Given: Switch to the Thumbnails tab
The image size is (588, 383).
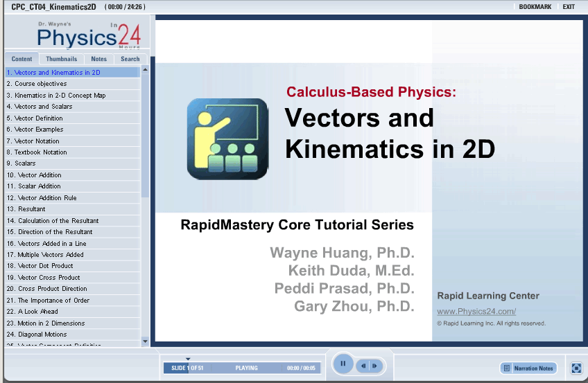Looking at the screenshot, I should (62, 59).
